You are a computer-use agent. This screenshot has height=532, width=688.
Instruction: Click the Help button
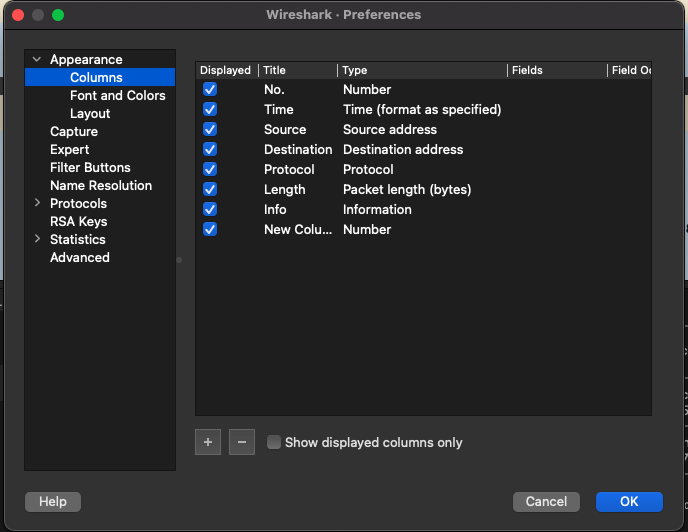(x=53, y=501)
